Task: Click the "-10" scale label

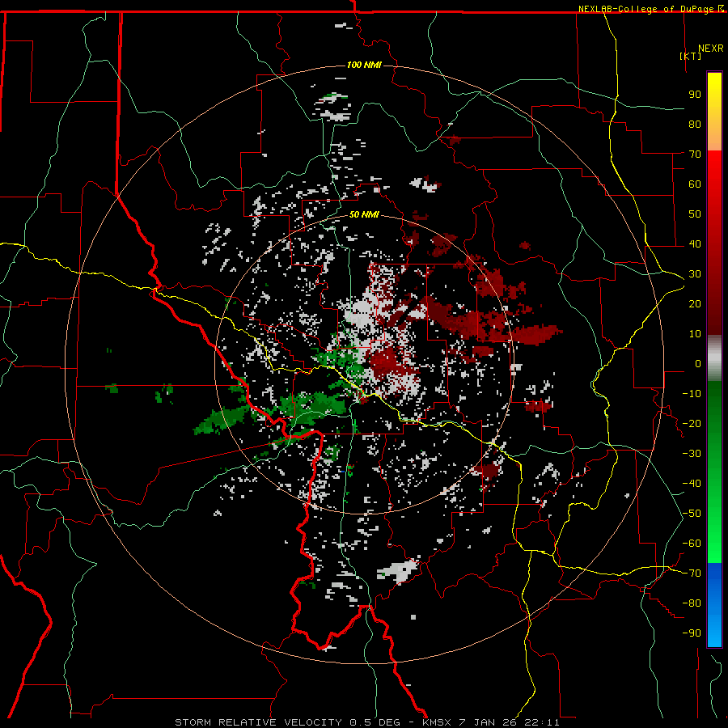Action: point(692,394)
